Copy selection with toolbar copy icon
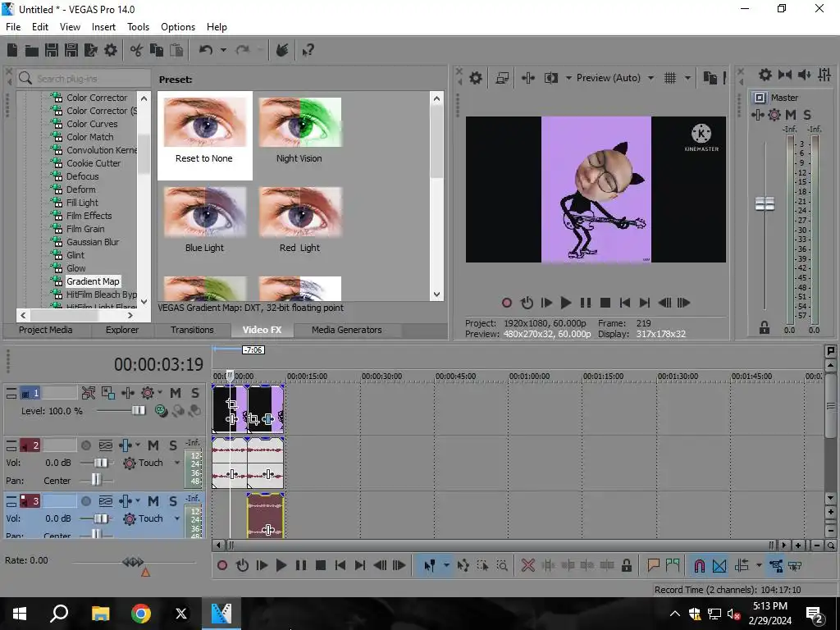Image resolution: width=840 pixels, height=630 pixels. click(157, 50)
